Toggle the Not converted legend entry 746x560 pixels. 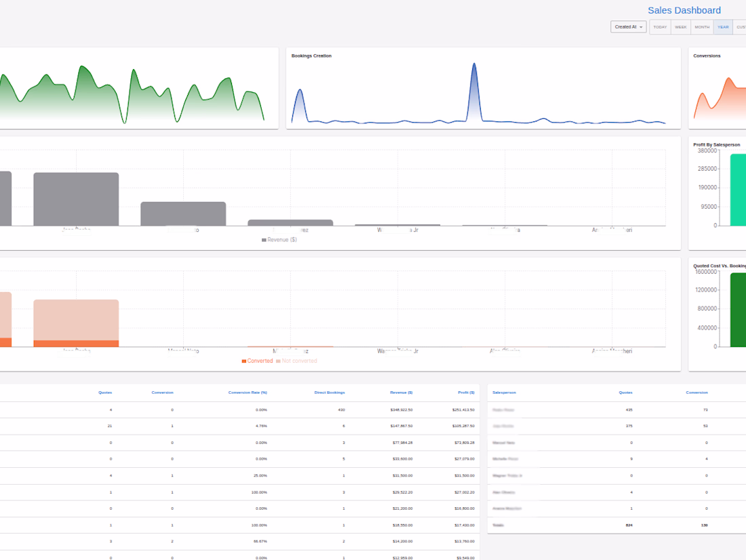coord(296,361)
